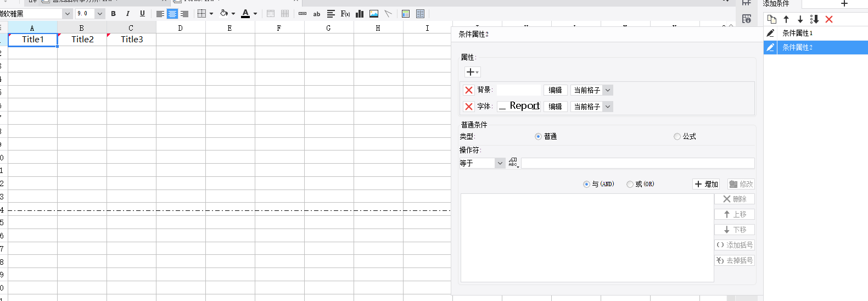Click the 增加 button to add a condition
Viewport: 868px width, 301px height.
pos(706,184)
